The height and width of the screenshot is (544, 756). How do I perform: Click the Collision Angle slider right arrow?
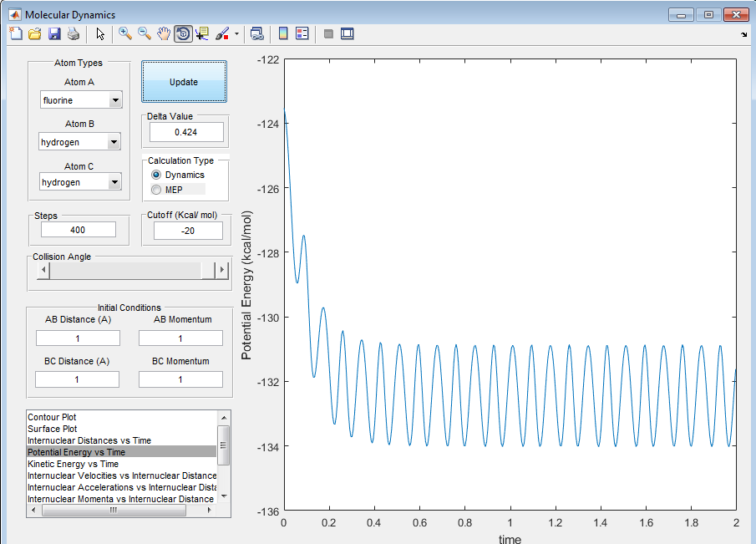click(221, 270)
